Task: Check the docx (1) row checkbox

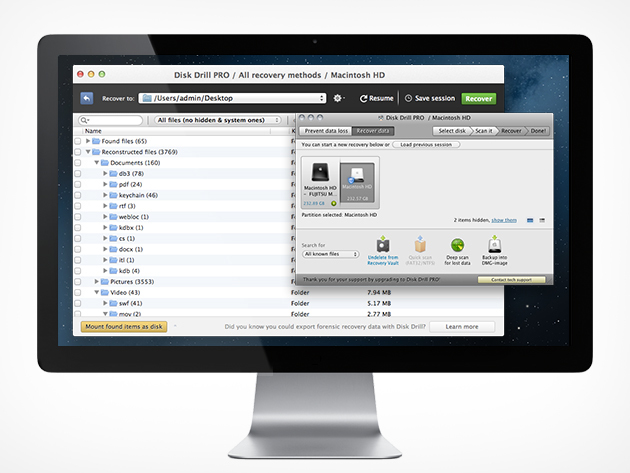Action: (x=78, y=249)
